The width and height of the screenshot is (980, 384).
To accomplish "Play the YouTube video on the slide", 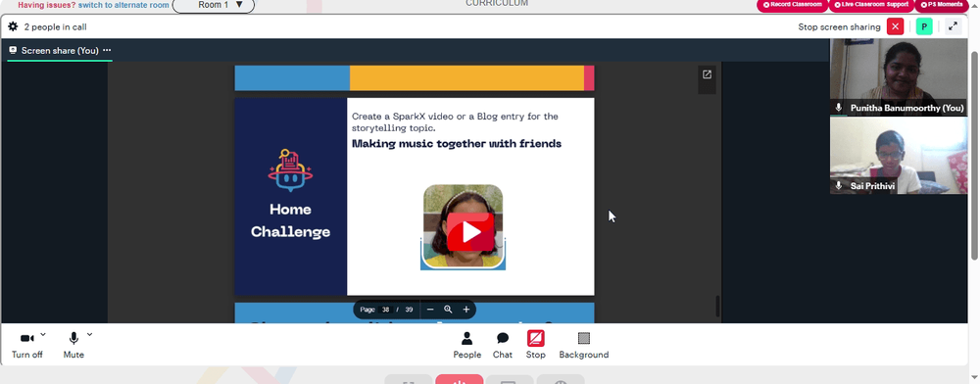I will tap(470, 231).
